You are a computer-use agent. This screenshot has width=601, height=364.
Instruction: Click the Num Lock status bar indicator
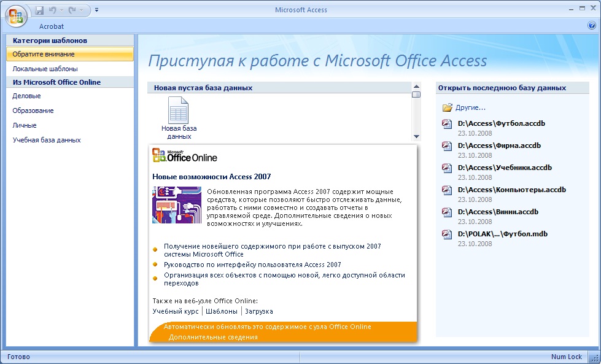click(x=567, y=357)
